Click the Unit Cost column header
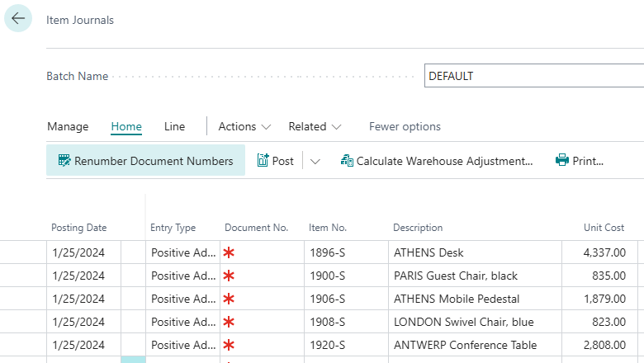The image size is (644, 363). pyautogui.click(x=604, y=228)
